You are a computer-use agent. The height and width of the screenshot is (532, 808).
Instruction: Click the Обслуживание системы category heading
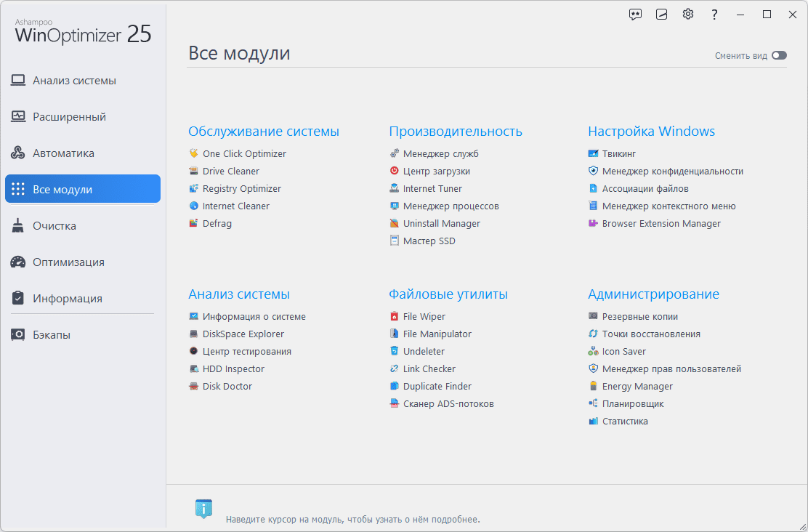[263, 132]
